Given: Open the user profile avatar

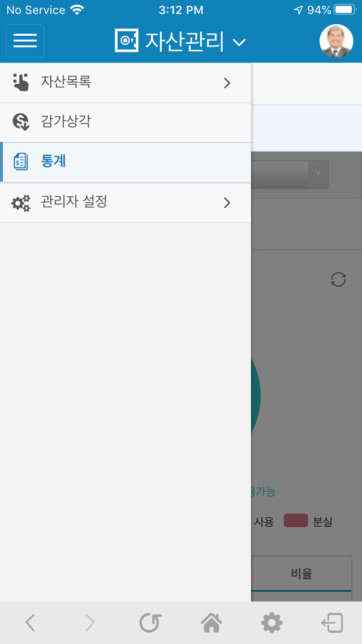Looking at the screenshot, I should (336, 41).
